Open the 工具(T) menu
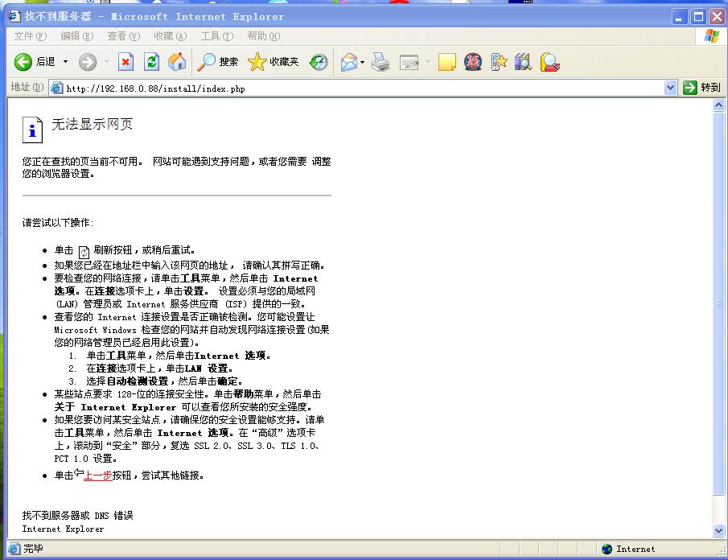Viewport: 728px width, 560px height. (217, 35)
